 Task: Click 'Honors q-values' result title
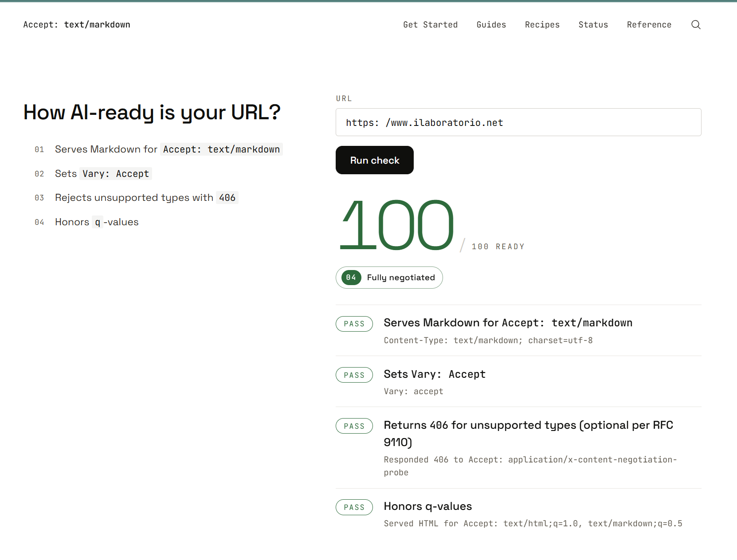(428, 506)
